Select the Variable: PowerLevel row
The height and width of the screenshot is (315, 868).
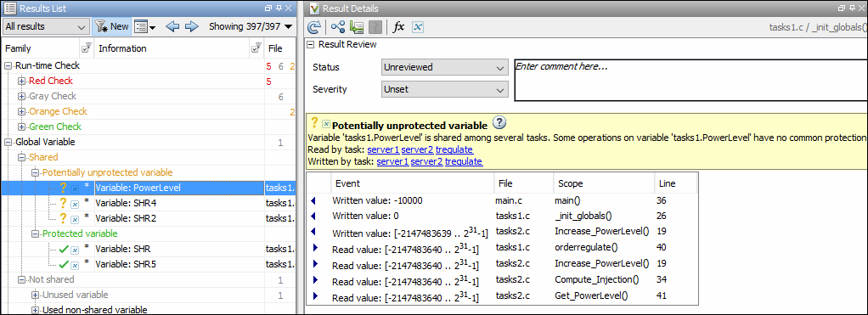pyautogui.click(x=149, y=188)
